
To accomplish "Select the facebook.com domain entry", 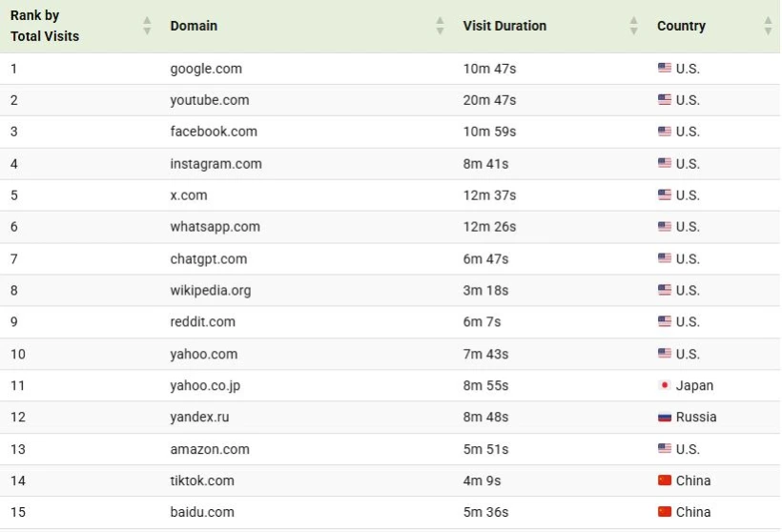I will (214, 132).
